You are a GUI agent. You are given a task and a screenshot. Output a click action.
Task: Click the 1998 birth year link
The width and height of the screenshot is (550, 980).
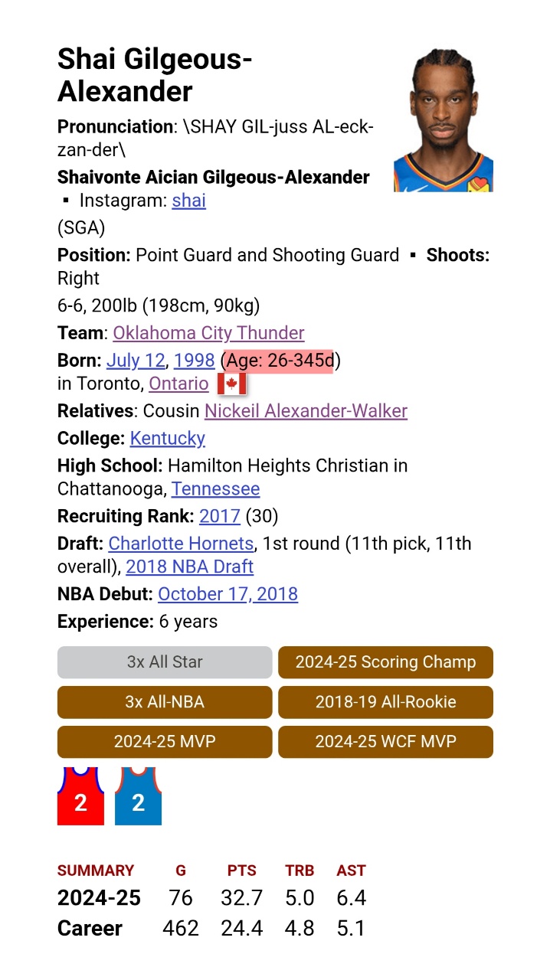(194, 360)
